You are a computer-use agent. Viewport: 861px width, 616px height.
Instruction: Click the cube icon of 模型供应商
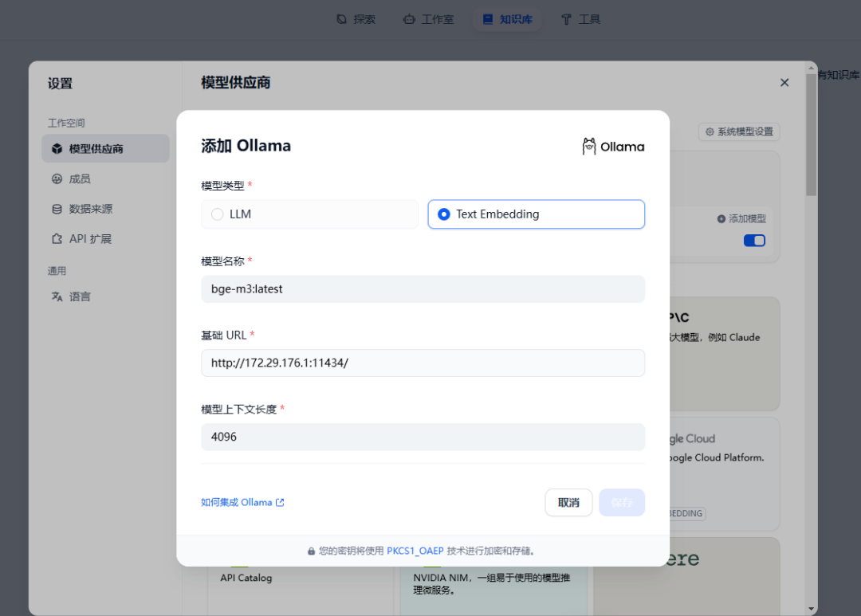point(57,149)
